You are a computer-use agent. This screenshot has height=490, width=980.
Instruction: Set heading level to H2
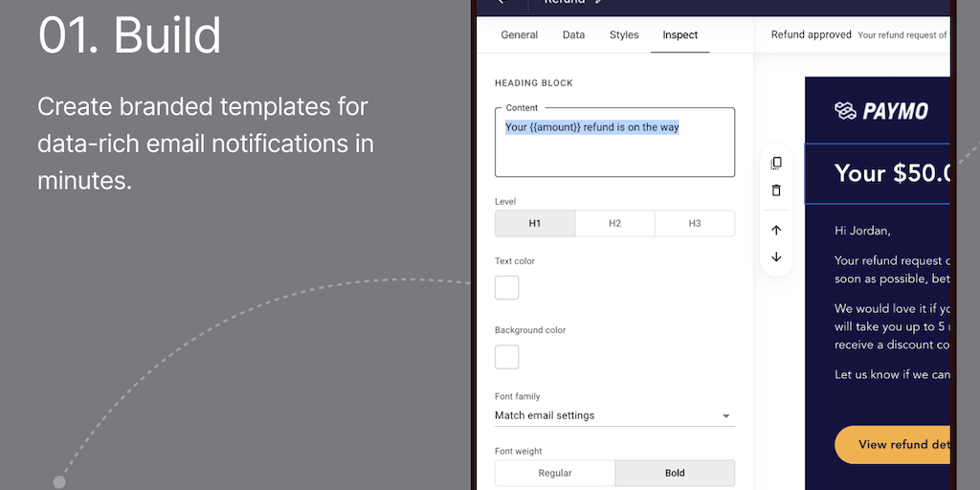click(615, 223)
